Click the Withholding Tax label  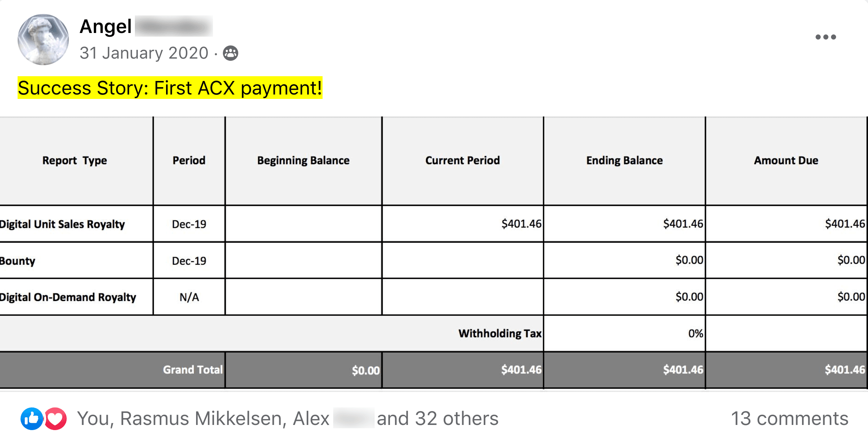(500, 333)
